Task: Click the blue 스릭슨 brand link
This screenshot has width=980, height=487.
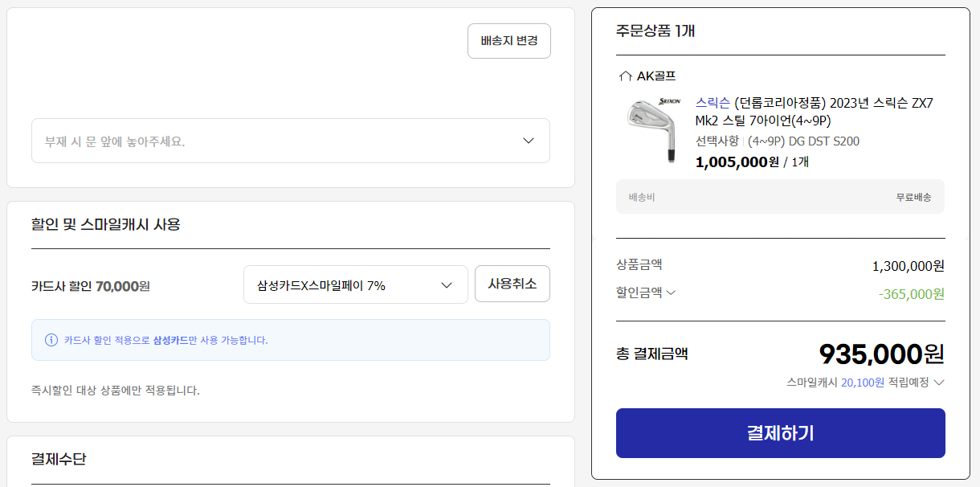Action: click(713, 103)
